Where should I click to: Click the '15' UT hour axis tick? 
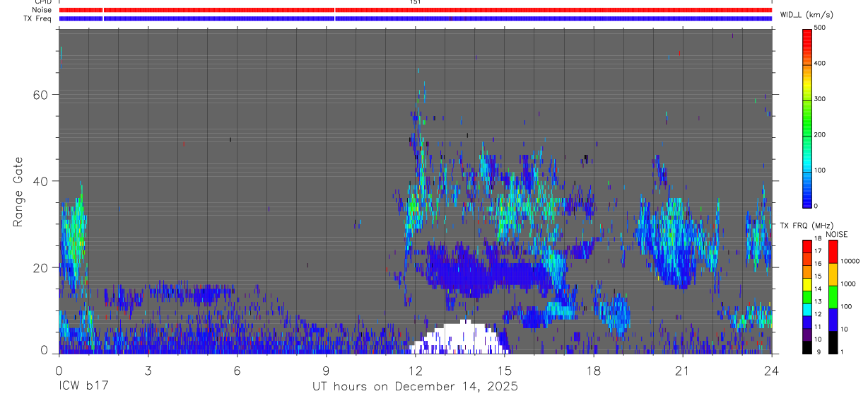coord(505,369)
